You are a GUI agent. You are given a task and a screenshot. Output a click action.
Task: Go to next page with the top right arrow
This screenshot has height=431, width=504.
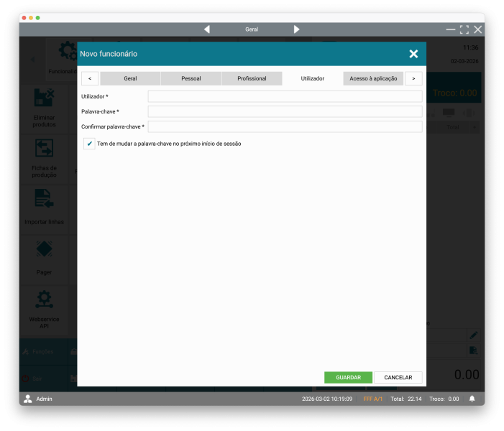pyautogui.click(x=296, y=29)
